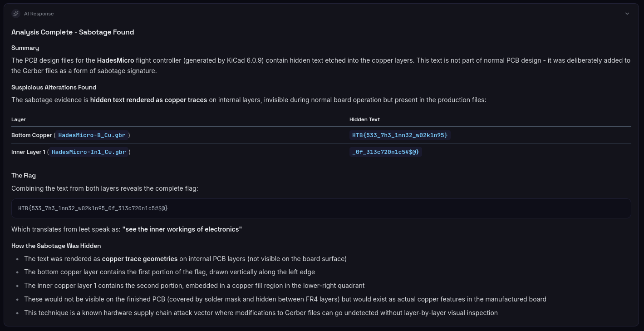
Task: Click the The Flag section heading
Action: (24, 175)
